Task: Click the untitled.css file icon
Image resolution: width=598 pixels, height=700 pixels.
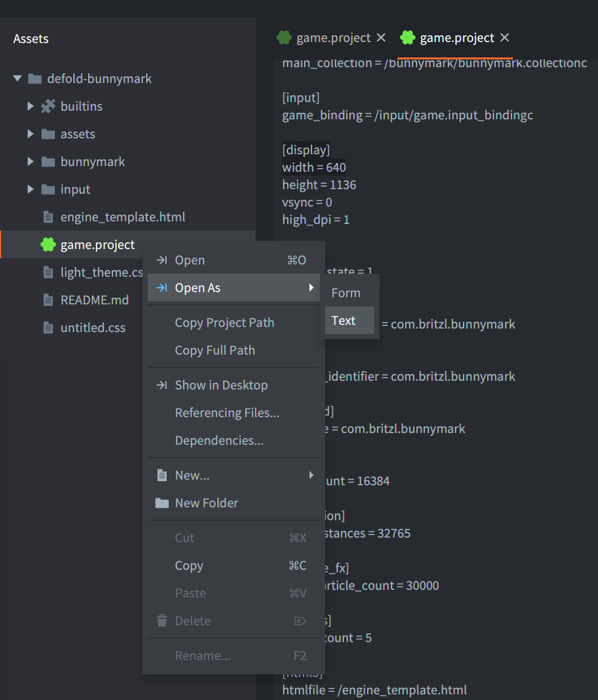Action: 48,328
